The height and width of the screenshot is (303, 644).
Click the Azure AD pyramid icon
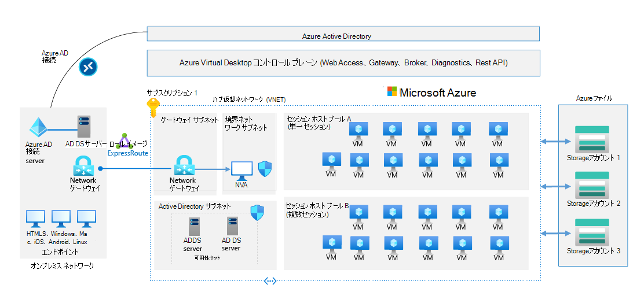pos(38,128)
